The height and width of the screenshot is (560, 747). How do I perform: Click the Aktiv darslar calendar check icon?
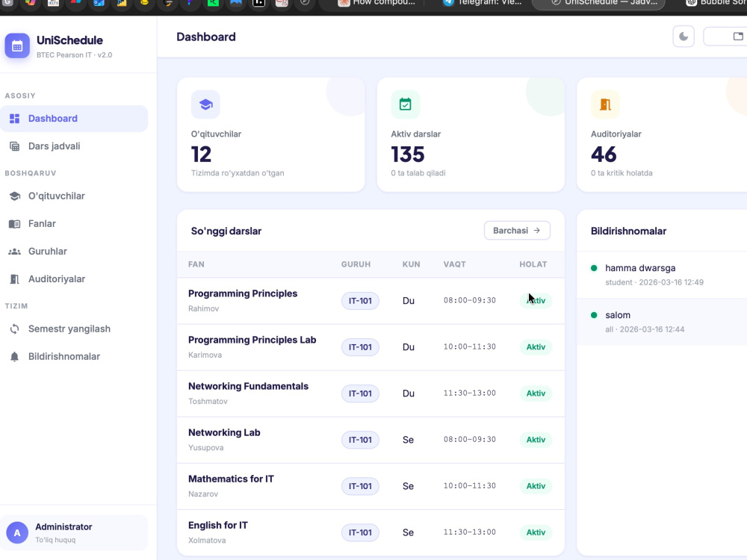406,105
